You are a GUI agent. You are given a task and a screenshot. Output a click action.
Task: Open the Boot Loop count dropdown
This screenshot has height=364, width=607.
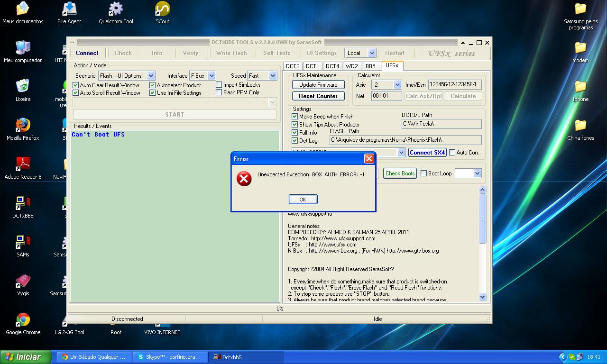477,173
